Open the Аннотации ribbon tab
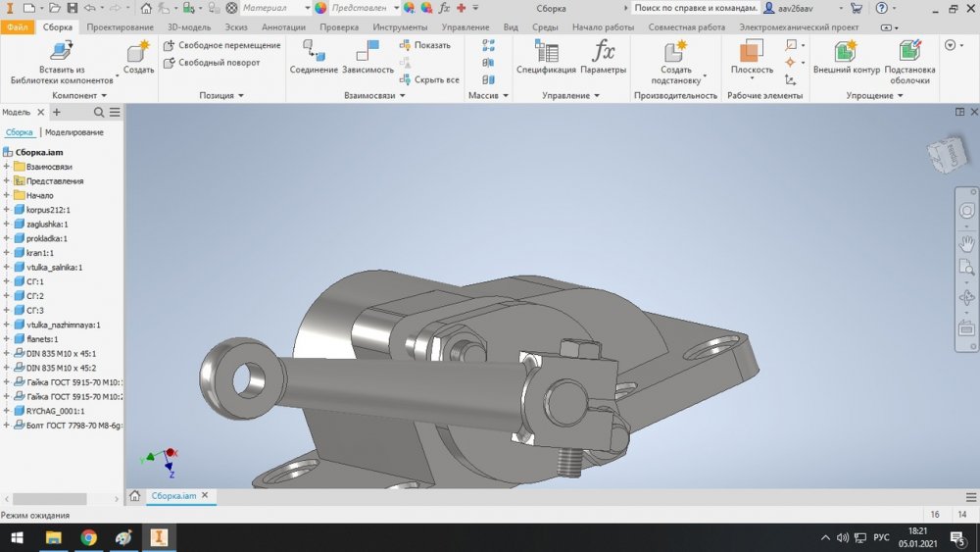980x552 pixels. (x=283, y=27)
